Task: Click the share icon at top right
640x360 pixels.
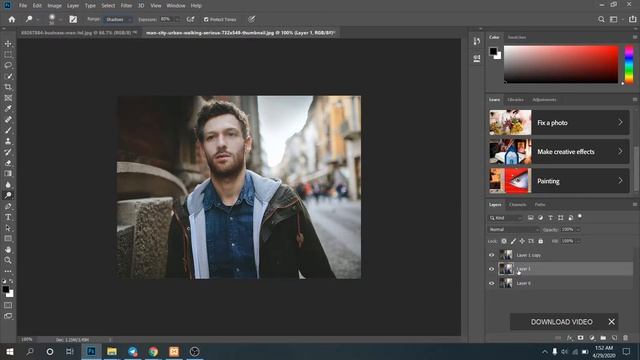Action: 632,19
